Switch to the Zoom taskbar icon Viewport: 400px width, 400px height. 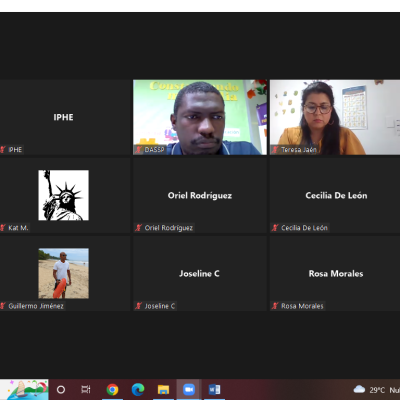189,389
